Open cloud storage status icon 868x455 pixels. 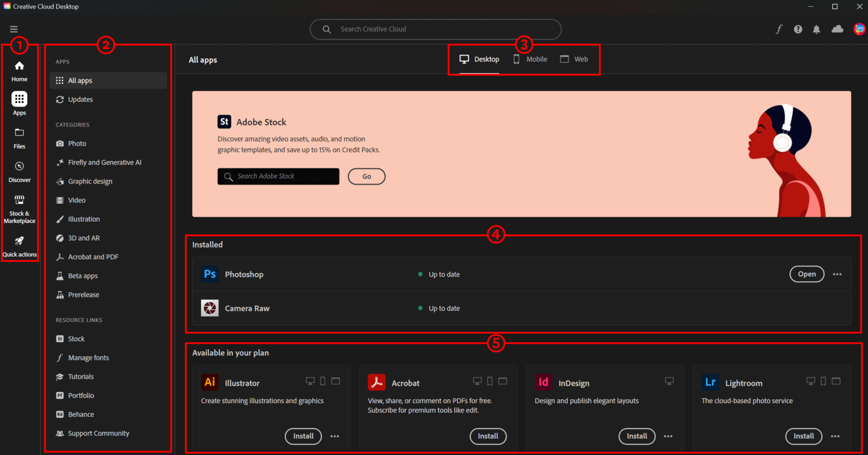point(837,29)
